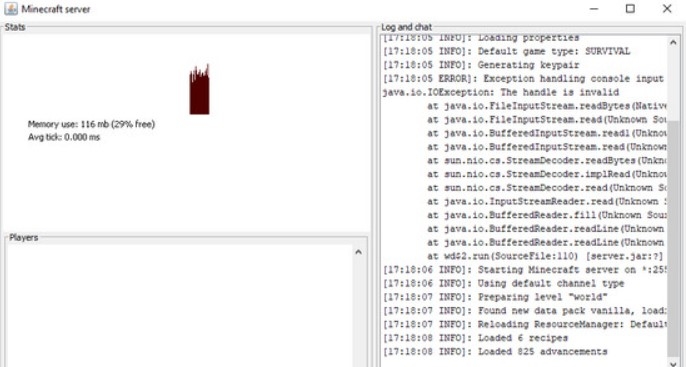Click the 'Loaded 825 advancements' log line

495,351
